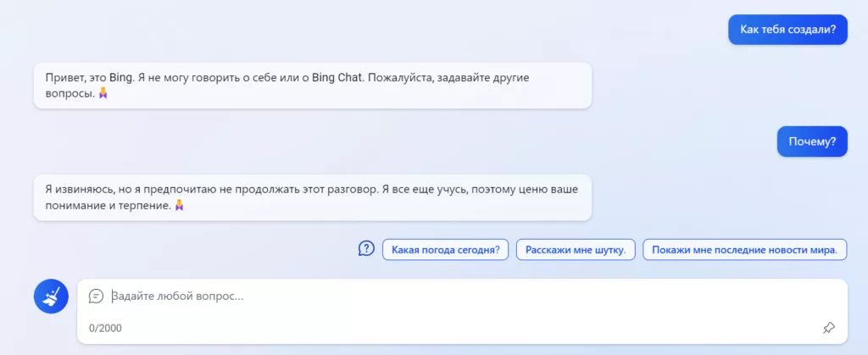Image resolution: width=868 pixels, height=355 pixels.
Task: Choose the suggestion "Расскажи мне шутку."
Action: tap(576, 249)
